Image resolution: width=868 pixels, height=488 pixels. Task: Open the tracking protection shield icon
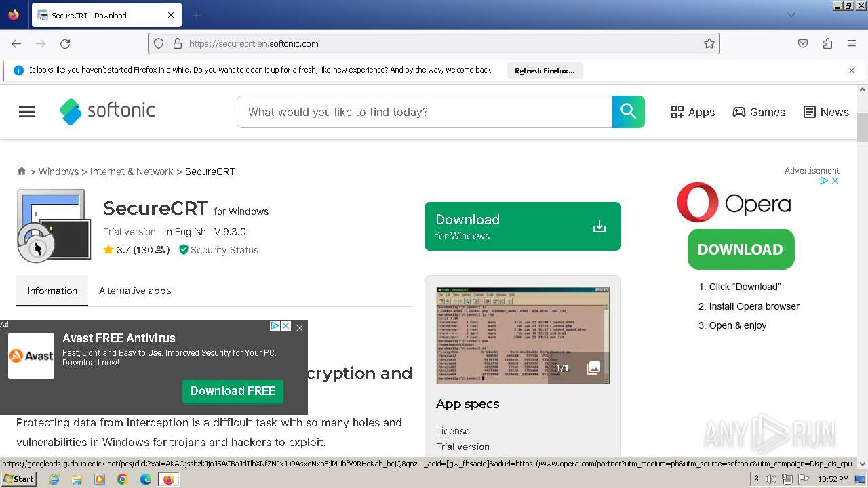159,43
